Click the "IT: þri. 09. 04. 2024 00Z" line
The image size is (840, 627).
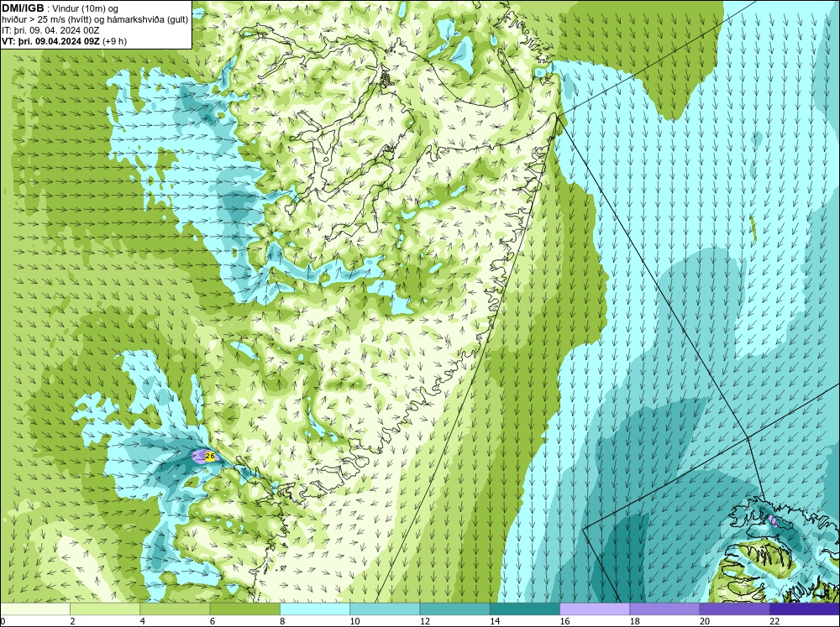tap(51, 30)
